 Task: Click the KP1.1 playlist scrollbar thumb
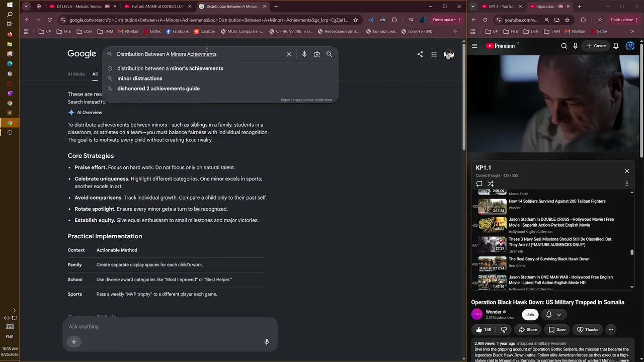[x=632, y=252]
